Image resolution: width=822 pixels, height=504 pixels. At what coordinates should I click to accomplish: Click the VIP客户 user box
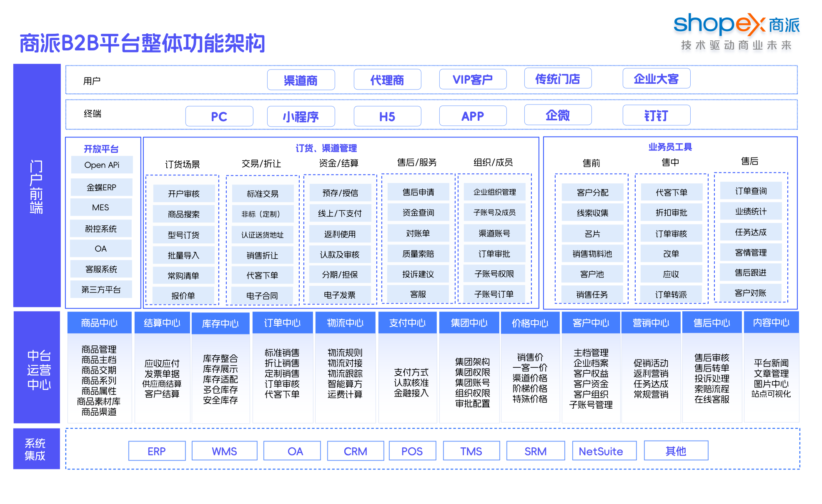[473, 79]
